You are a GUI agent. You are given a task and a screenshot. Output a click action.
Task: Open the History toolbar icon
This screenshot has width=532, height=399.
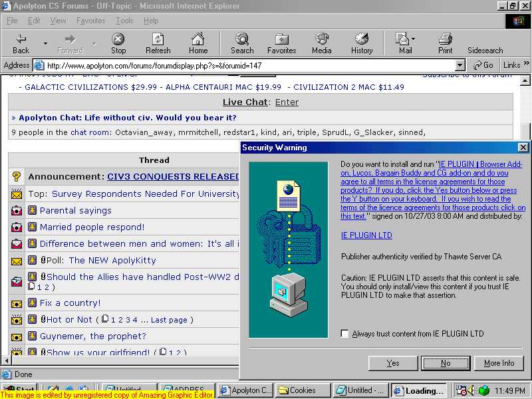pyautogui.click(x=362, y=39)
